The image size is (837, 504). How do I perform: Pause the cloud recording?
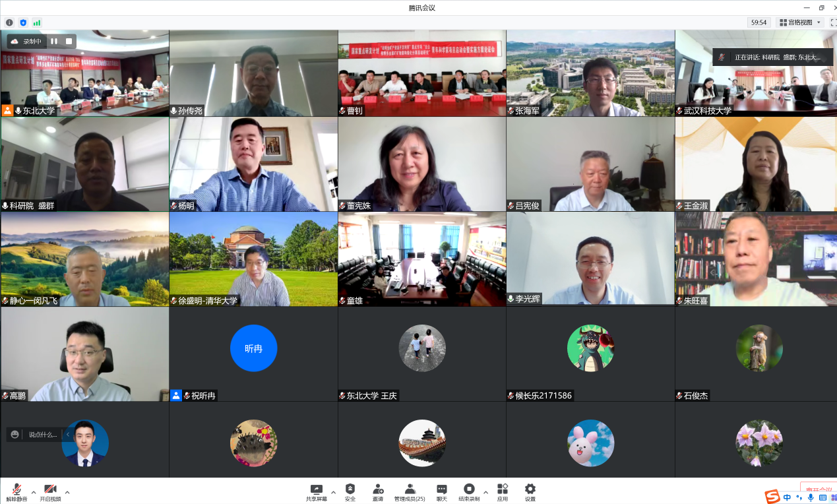(54, 42)
